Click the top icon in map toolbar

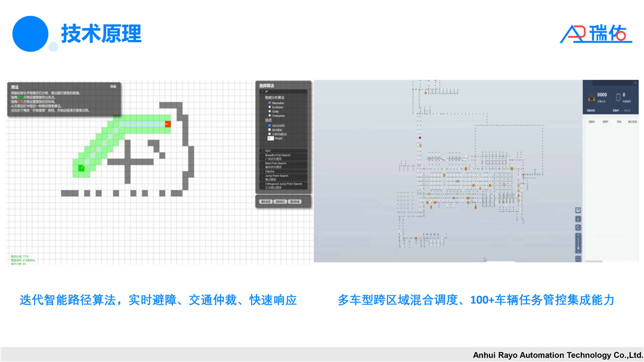coord(578,211)
